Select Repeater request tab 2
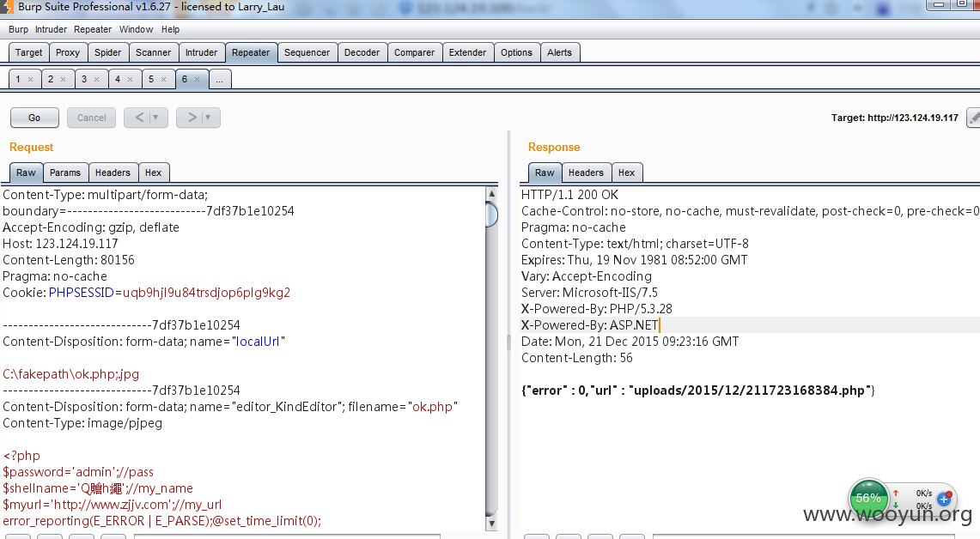Image resolution: width=980 pixels, height=539 pixels. click(51, 79)
